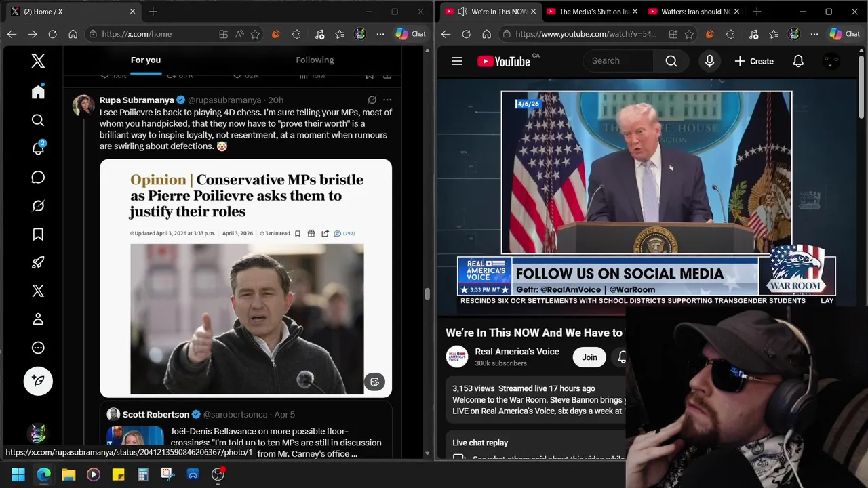Open Sticky Notes from taskbar
Image resolution: width=868 pixels, height=488 pixels.
(118, 474)
